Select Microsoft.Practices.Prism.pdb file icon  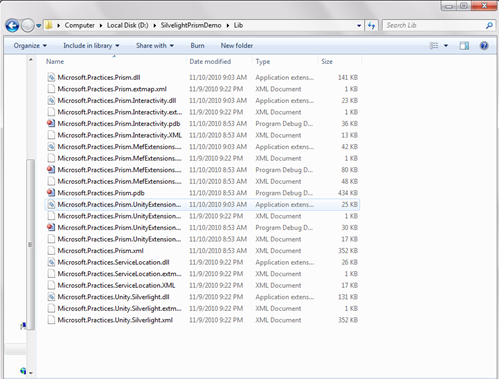pyautogui.click(x=51, y=193)
